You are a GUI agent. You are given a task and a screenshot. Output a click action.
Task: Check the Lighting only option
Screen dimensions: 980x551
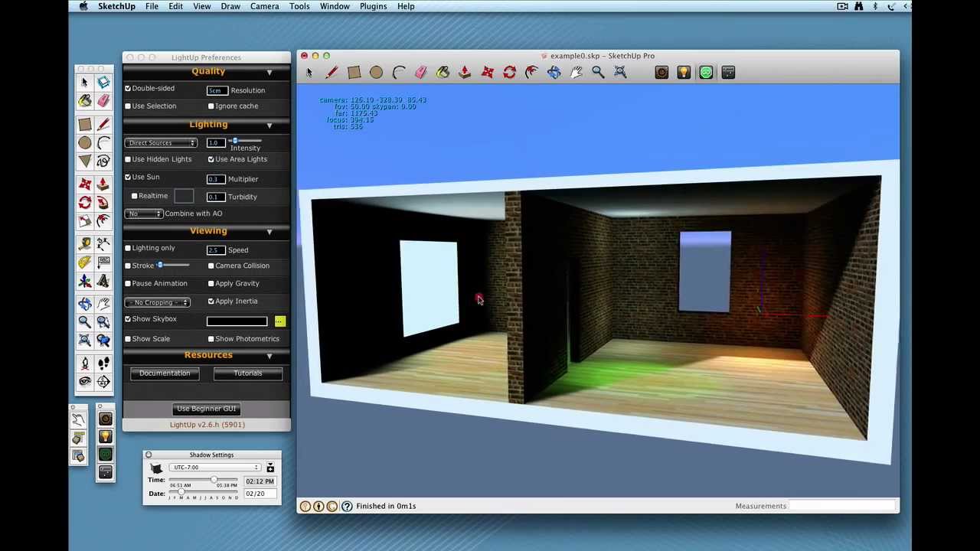pyautogui.click(x=128, y=248)
